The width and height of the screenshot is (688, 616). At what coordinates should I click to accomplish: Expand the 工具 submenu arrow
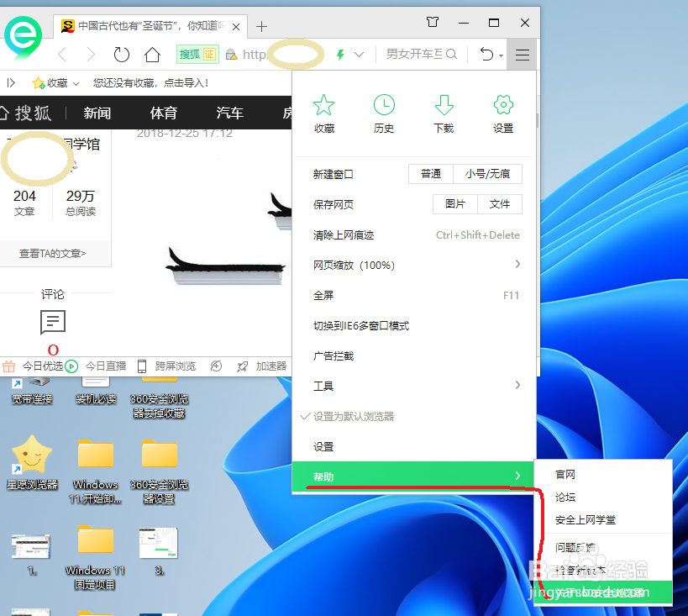click(x=517, y=385)
